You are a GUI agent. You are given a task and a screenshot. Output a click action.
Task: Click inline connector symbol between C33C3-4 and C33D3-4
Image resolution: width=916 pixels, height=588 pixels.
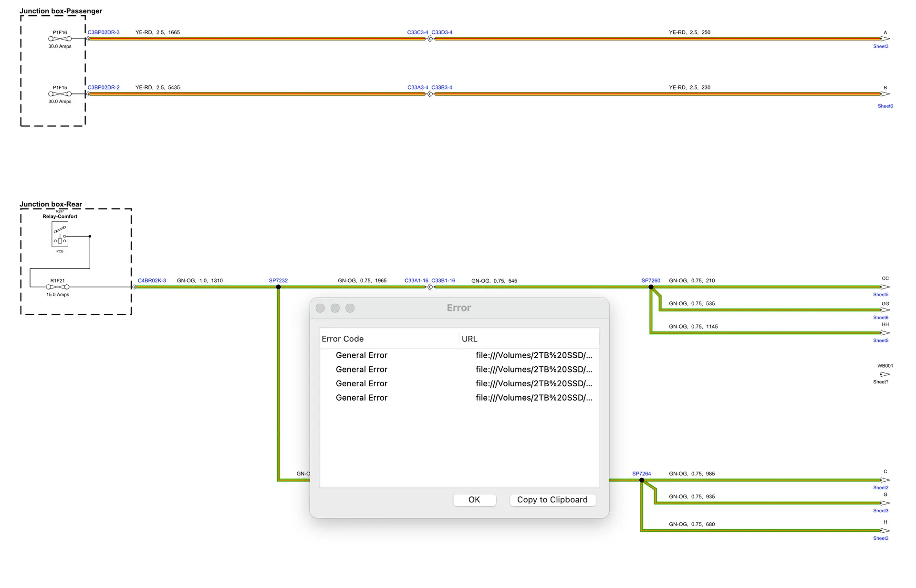coord(430,39)
